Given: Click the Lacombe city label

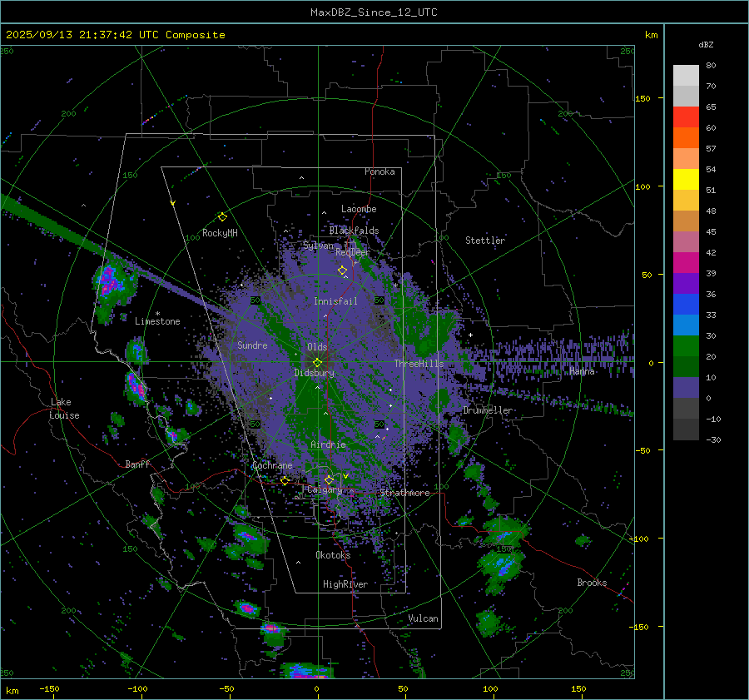Looking at the screenshot, I should [x=359, y=209].
